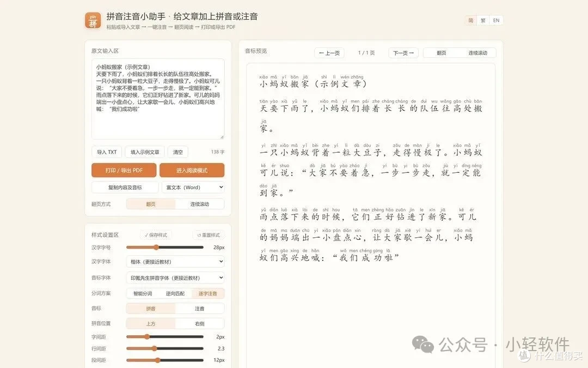The image size is (588, 368).
Task: Select 连续滚动 tab in preview header
Action: point(478,53)
